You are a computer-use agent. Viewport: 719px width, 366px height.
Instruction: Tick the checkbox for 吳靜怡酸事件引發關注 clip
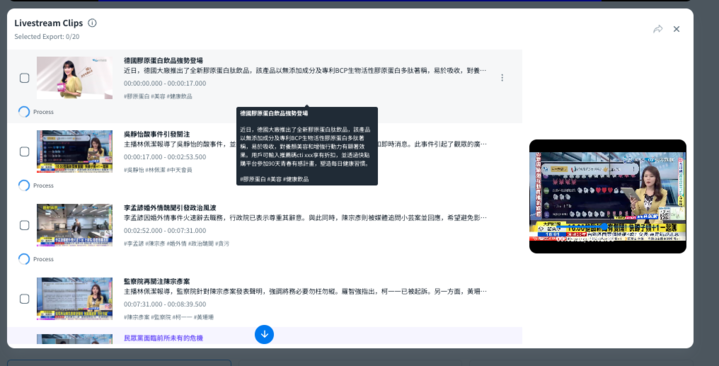(x=24, y=151)
